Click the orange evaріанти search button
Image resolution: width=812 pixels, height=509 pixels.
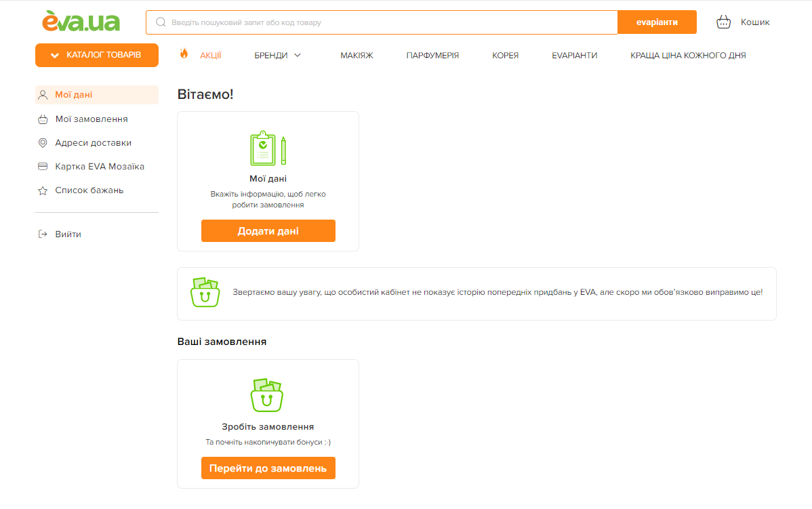click(x=657, y=22)
